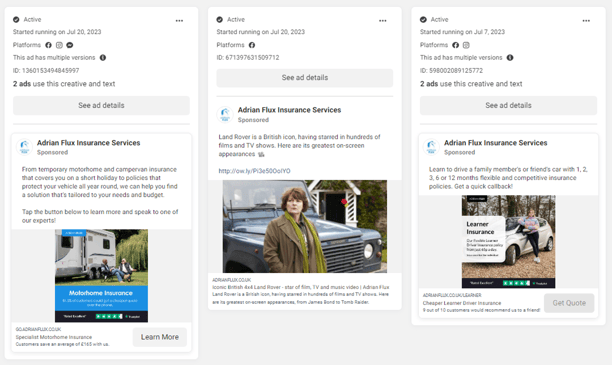The image size is (612, 365).
Task: Click the Active status check icon on the learner ad
Action: [423, 20]
